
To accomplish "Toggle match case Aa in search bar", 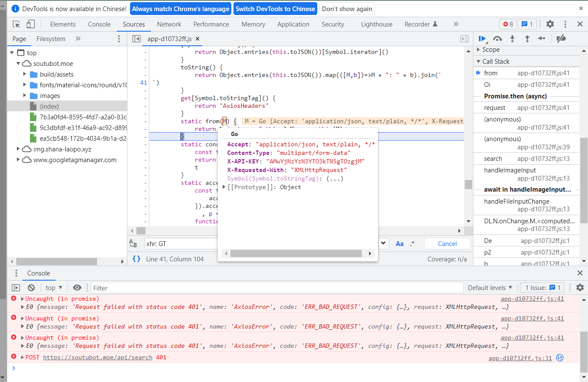I will (400, 243).
